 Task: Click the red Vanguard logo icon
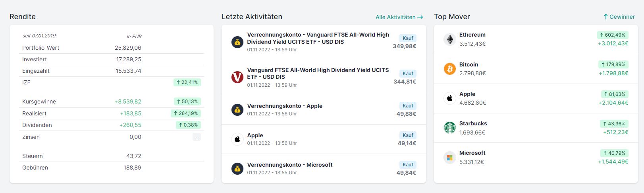237,77
